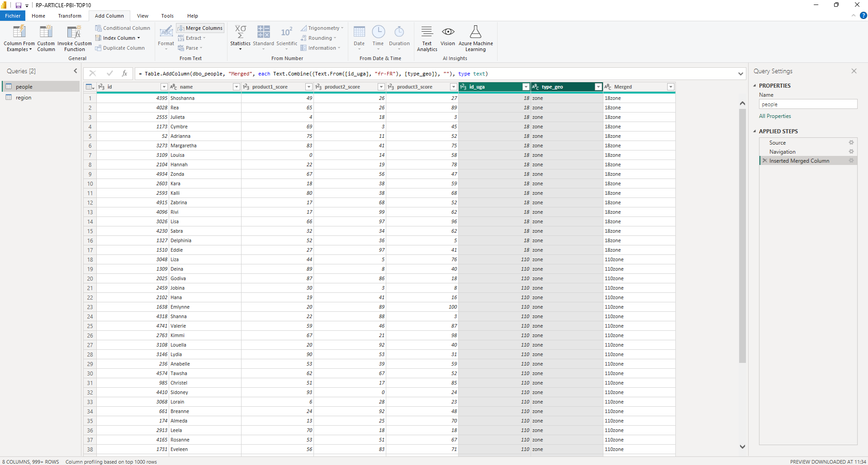Viewport: 868px width, 465px height.
Task: Open product2_score filter dropdown
Action: (381, 87)
